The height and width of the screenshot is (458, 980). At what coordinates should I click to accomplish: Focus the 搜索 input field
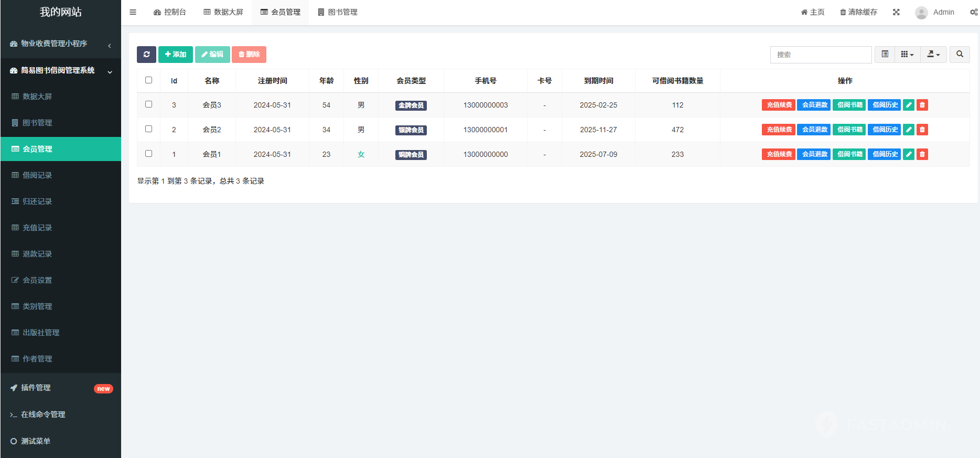821,55
